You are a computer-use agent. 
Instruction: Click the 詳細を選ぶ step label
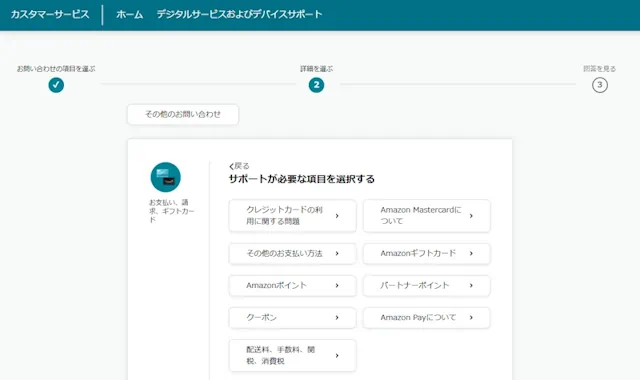(316, 69)
